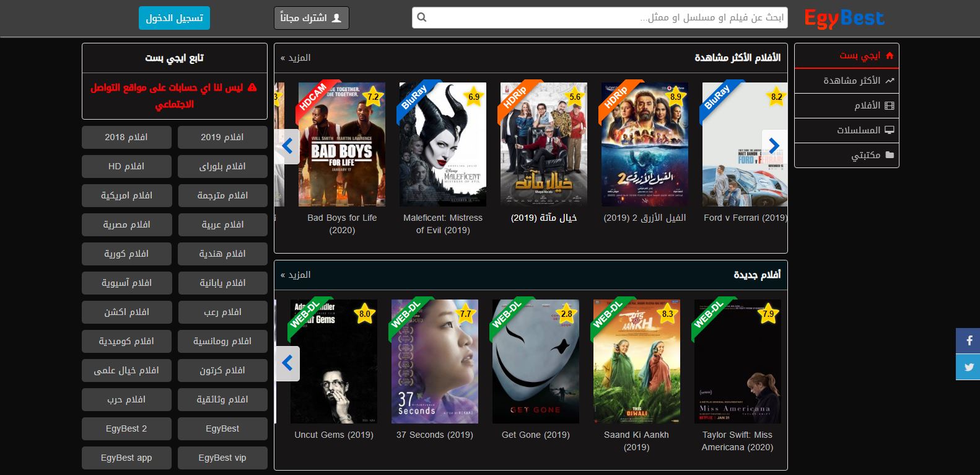Click افلام بلوراى category button
The height and width of the screenshot is (475, 980).
(222, 166)
